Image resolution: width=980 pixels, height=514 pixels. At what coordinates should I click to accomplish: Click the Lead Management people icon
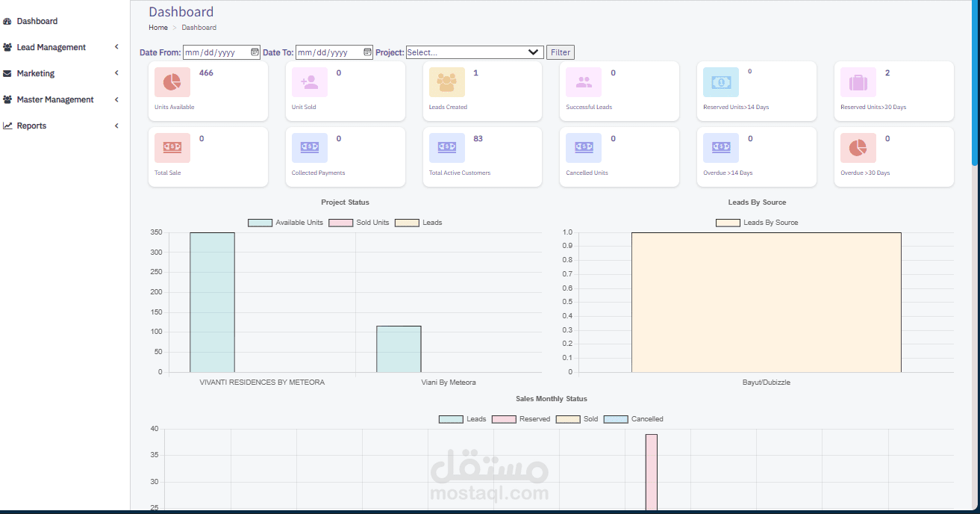[x=7, y=47]
